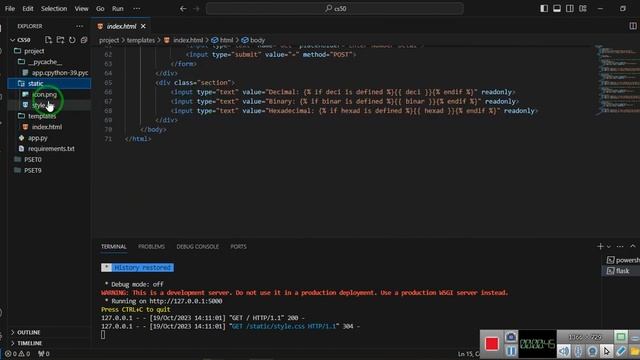This screenshot has width=640, height=360.
Task: Open the Selection menu
Action: pyautogui.click(x=53, y=8)
